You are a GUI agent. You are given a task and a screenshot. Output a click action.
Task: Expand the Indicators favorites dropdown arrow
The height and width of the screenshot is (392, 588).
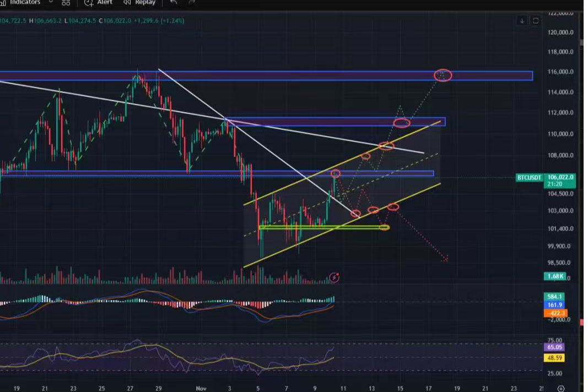[51, 2]
